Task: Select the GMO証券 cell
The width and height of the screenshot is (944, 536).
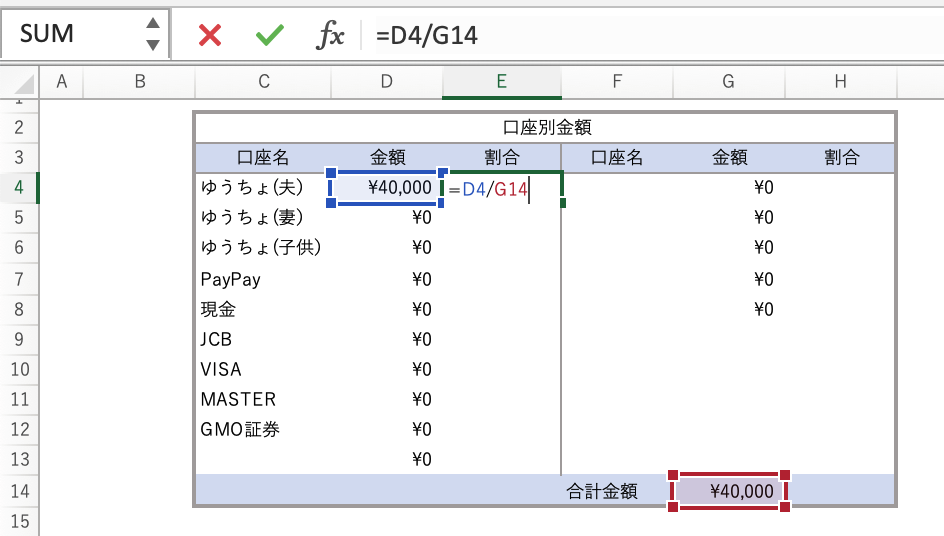Action: 264,430
